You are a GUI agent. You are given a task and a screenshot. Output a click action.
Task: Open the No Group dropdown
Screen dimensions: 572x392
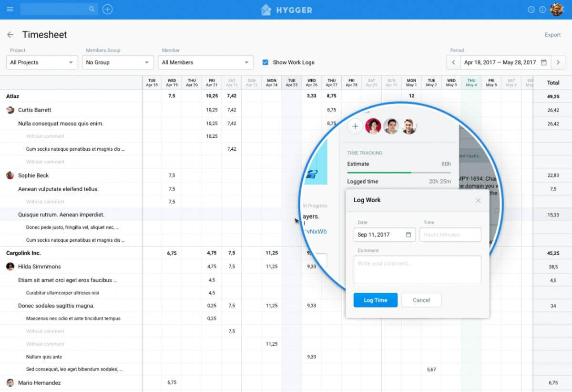[118, 62]
